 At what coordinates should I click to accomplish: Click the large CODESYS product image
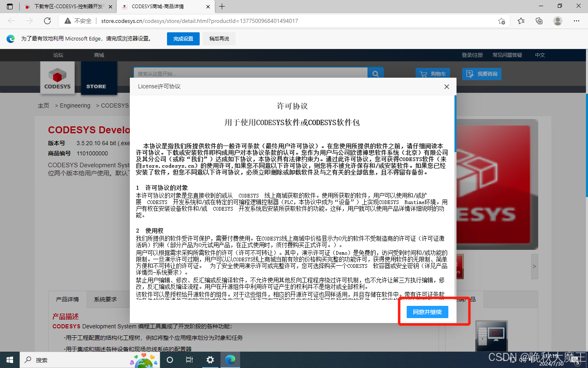point(497,184)
